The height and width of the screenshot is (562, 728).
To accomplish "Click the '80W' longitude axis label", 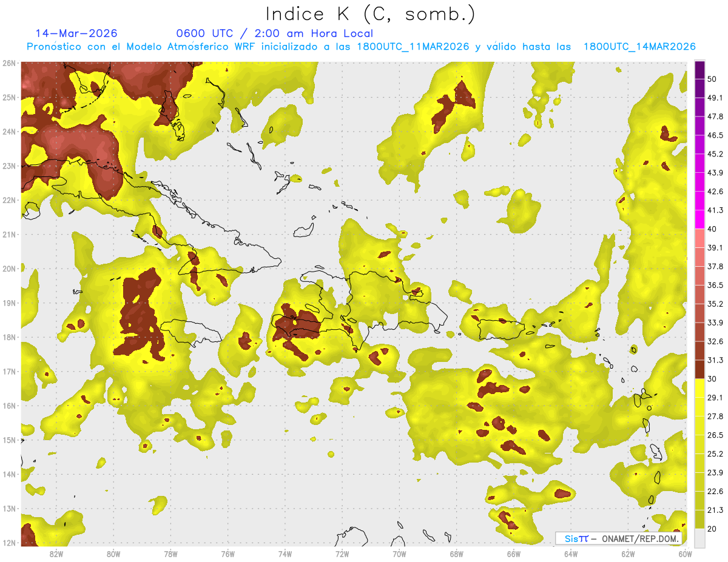I will pyautogui.click(x=113, y=554).
